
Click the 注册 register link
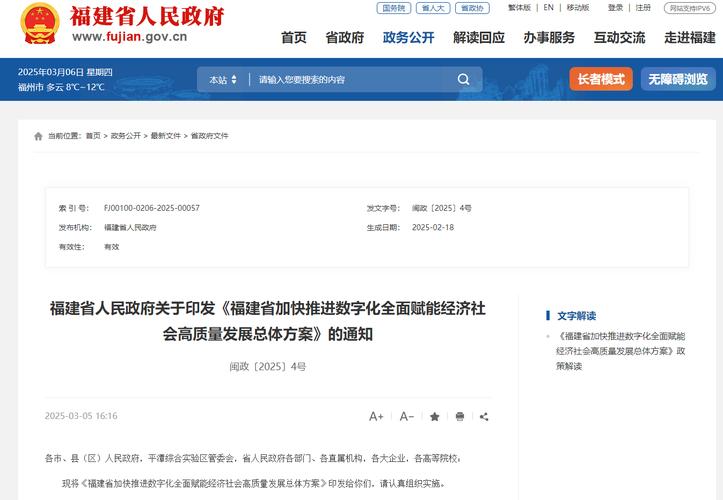point(643,8)
